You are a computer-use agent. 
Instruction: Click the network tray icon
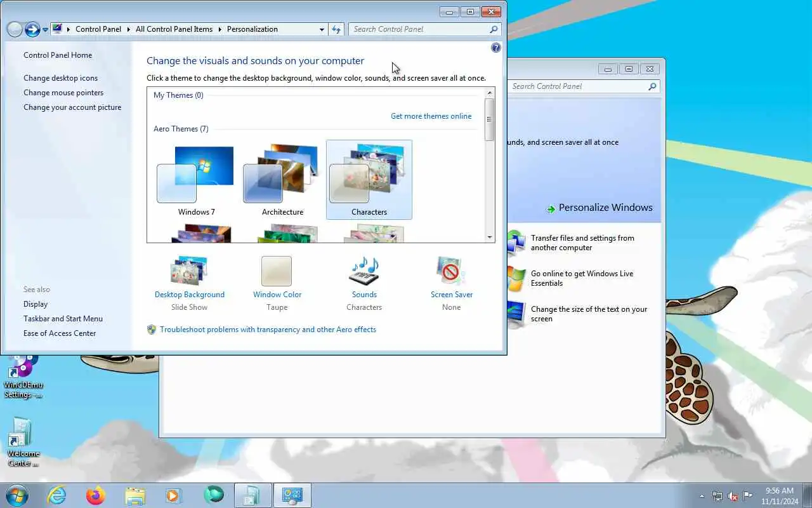click(717, 496)
